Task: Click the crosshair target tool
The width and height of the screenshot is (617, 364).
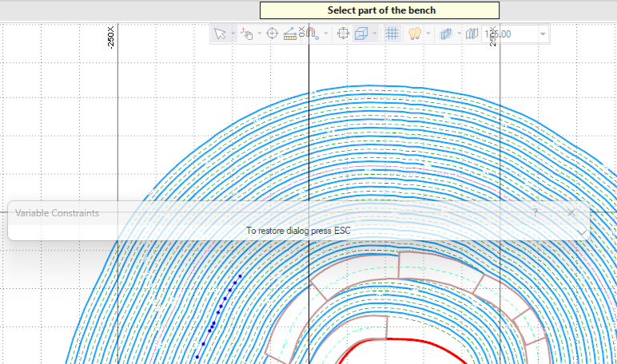Action: point(272,34)
